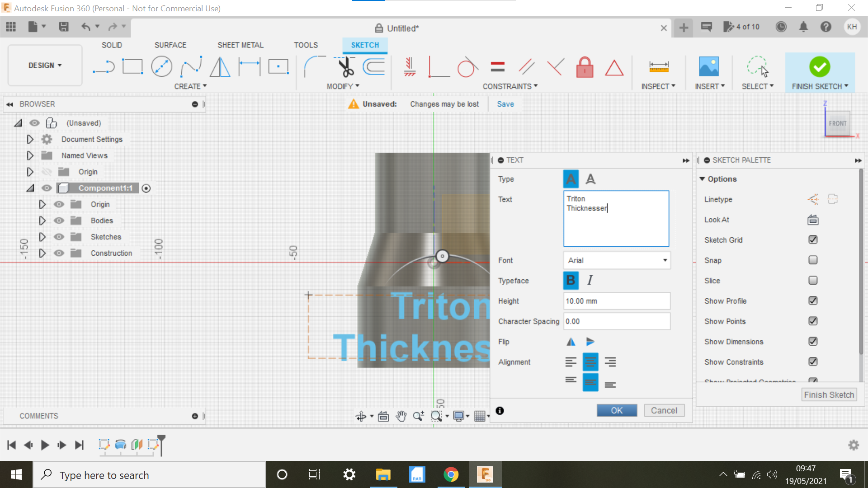
Task: Select the Spline sketch tool
Action: [x=191, y=67]
